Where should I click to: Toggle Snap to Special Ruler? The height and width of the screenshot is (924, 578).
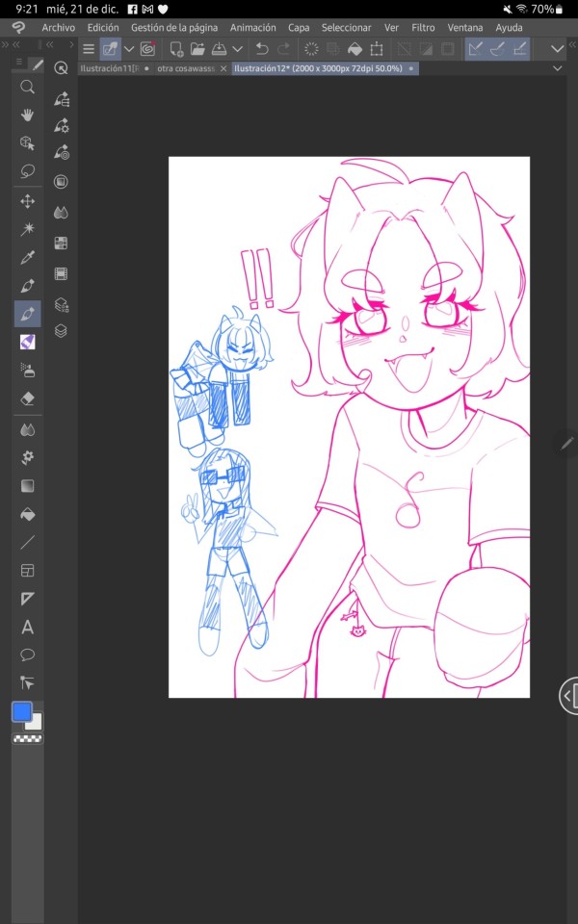(x=497, y=49)
